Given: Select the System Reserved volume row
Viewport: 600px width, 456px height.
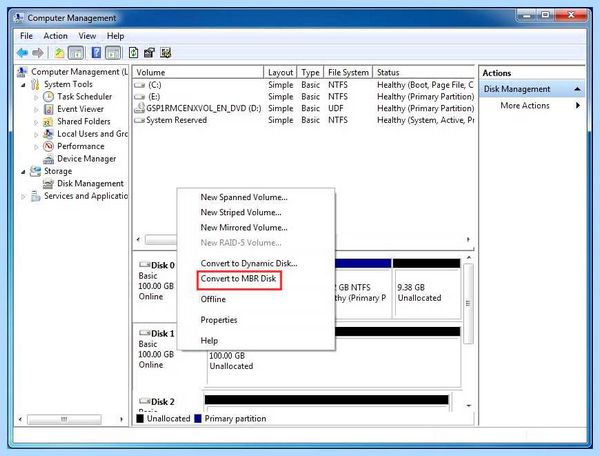Looking at the screenshot, I should (304, 120).
